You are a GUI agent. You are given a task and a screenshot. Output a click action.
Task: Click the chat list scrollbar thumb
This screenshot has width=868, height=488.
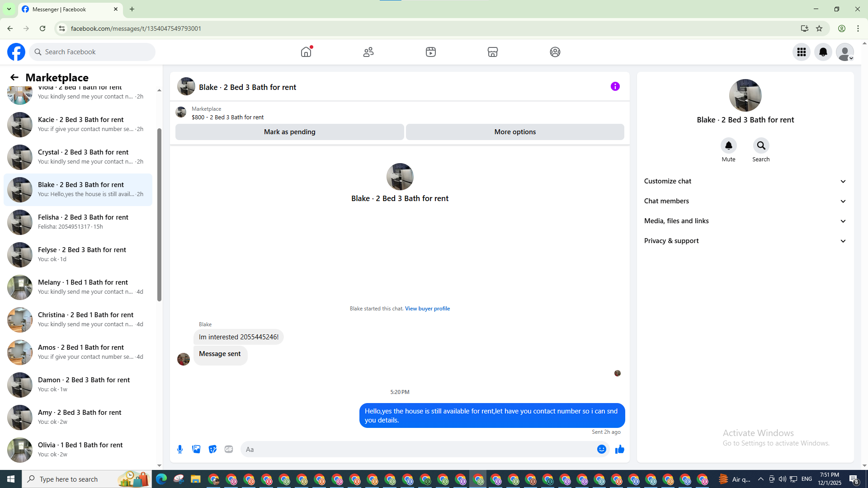(x=159, y=215)
